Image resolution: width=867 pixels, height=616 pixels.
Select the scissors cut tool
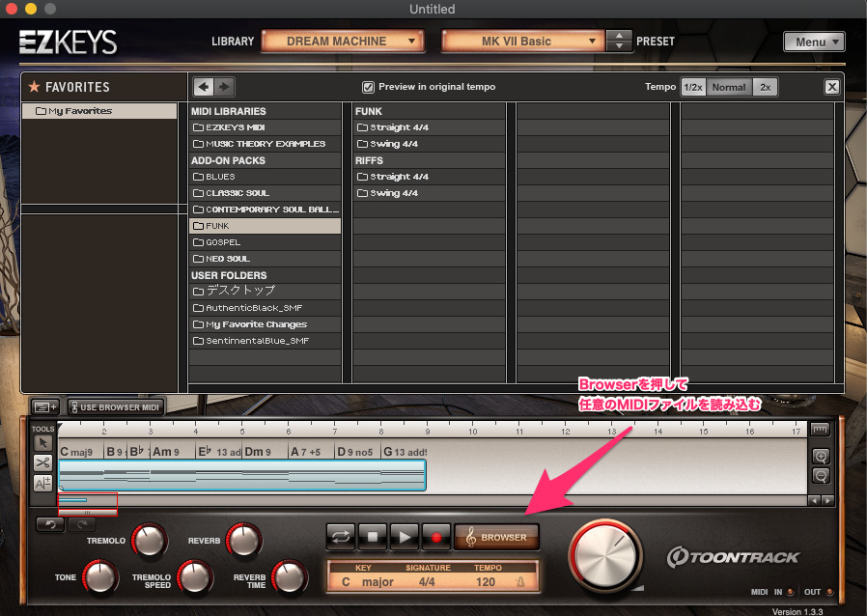(42, 462)
